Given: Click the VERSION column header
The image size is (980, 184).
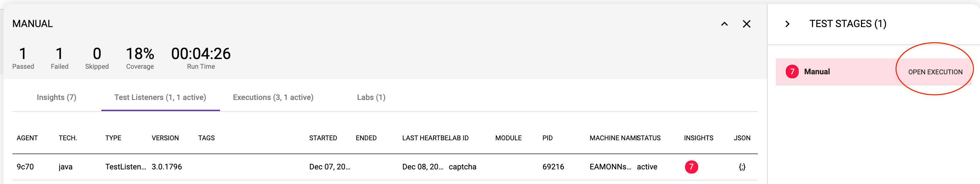Looking at the screenshot, I should (x=165, y=138).
